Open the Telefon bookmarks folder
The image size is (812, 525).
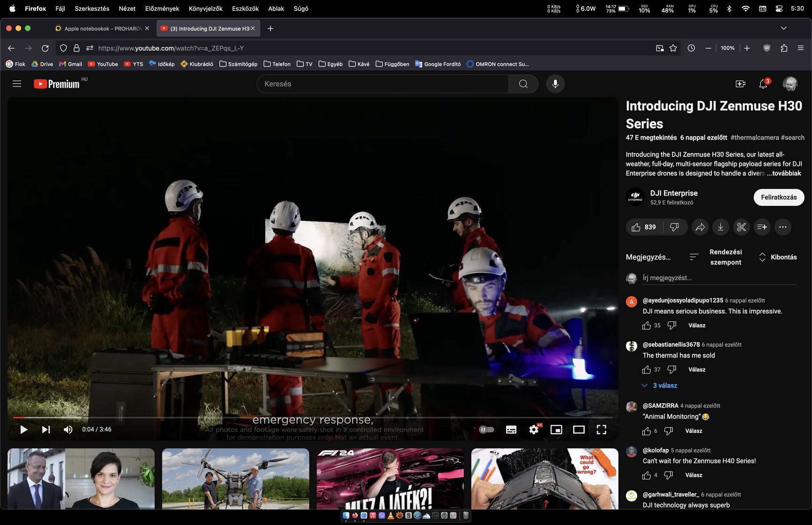pos(277,64)
